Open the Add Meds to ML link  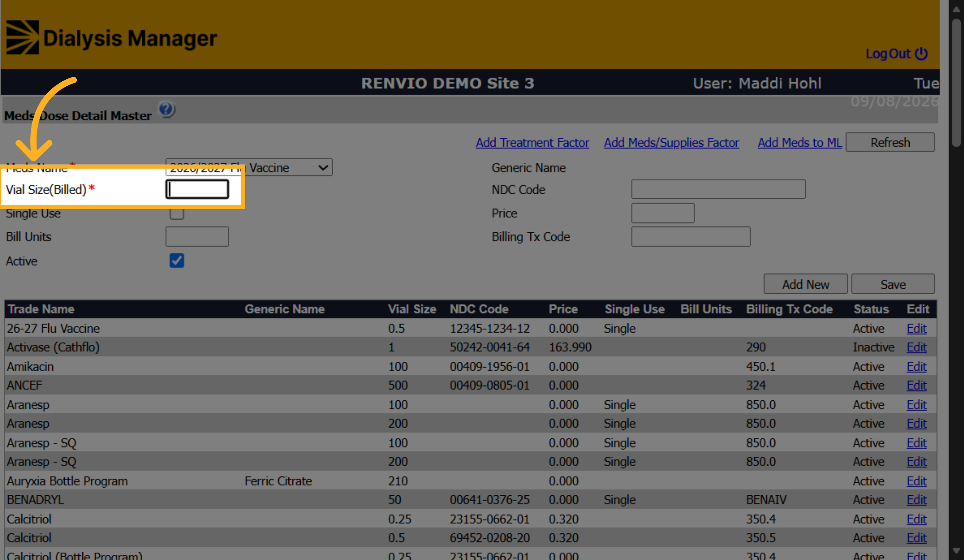[799, 143]
